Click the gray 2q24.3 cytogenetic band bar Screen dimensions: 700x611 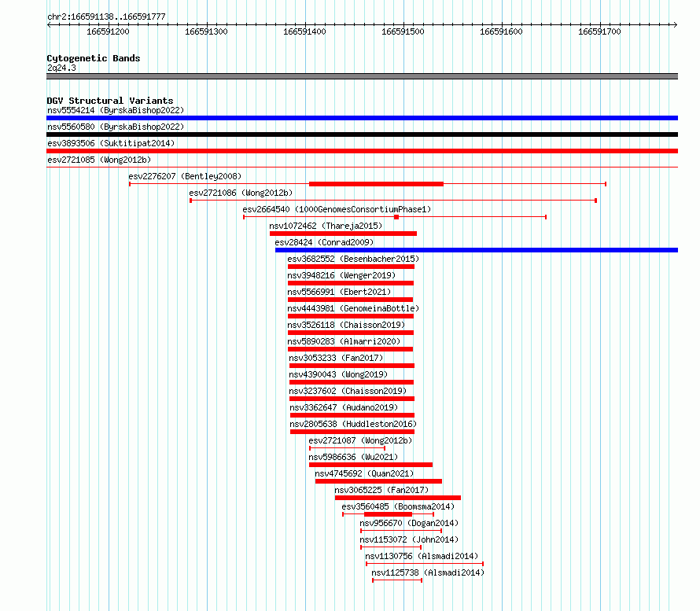tap(362, 76)
